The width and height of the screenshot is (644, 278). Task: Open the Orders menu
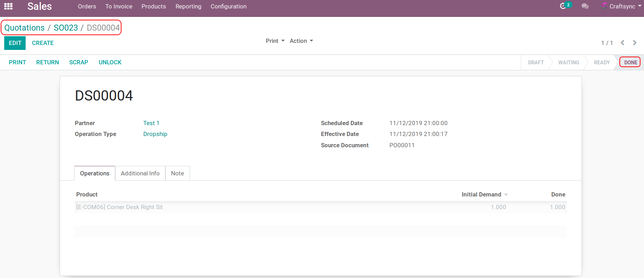[x=87, y=6]
